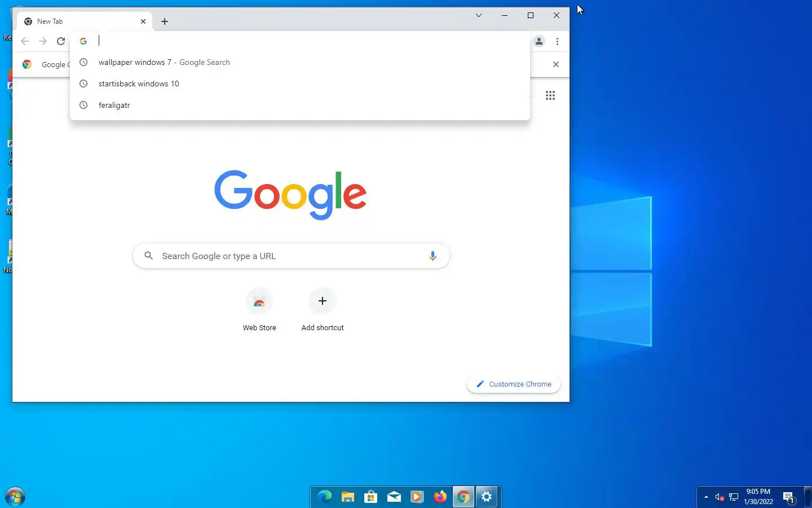Open the Chrome profile avatar
812x508 pixels.
pos(539,41)
